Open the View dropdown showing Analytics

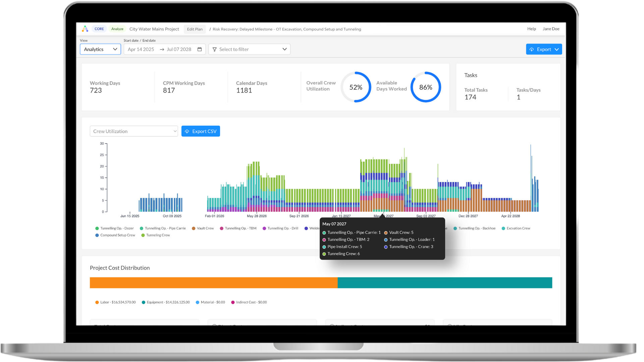(100, 49)
